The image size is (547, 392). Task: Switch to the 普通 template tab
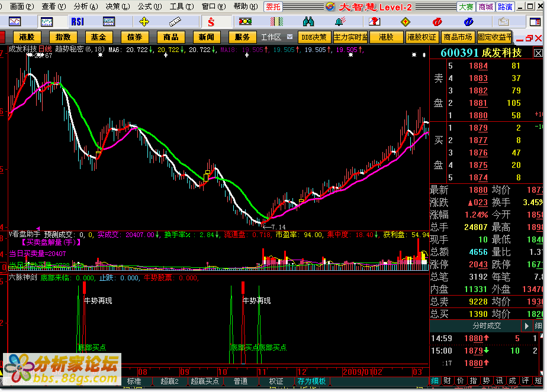tap(241, 381)
